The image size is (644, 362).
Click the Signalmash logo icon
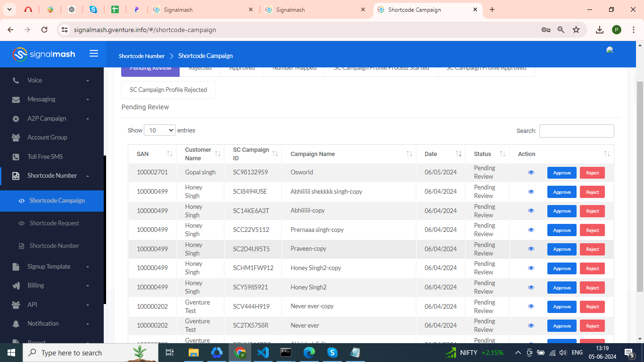pos(20,54)
